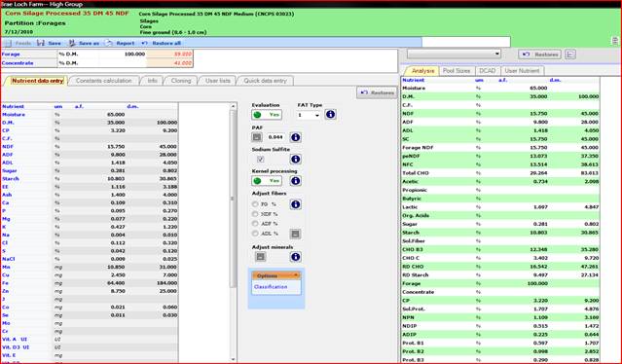The height and width of the screenshot is (364, 622).
Task: Click Forage value 59.000 field
Action: [x=169, y=54]
